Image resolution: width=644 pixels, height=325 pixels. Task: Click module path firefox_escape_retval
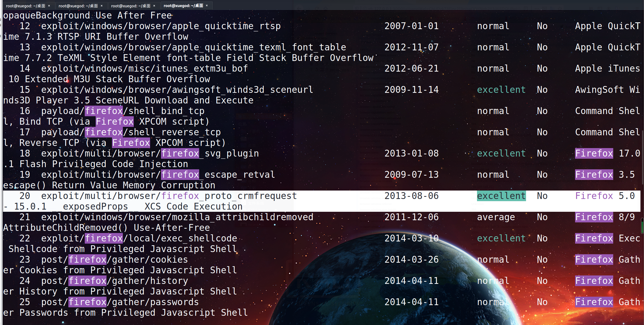[x=158, y=175]
